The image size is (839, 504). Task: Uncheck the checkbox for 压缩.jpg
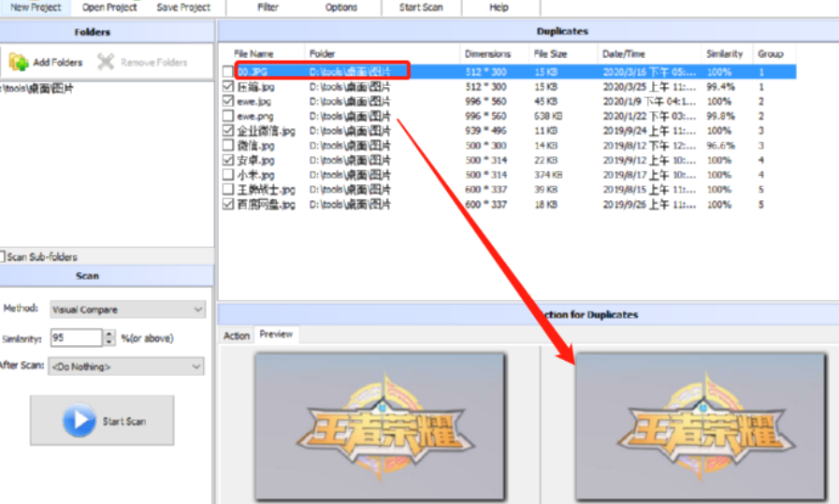[228, 86]
